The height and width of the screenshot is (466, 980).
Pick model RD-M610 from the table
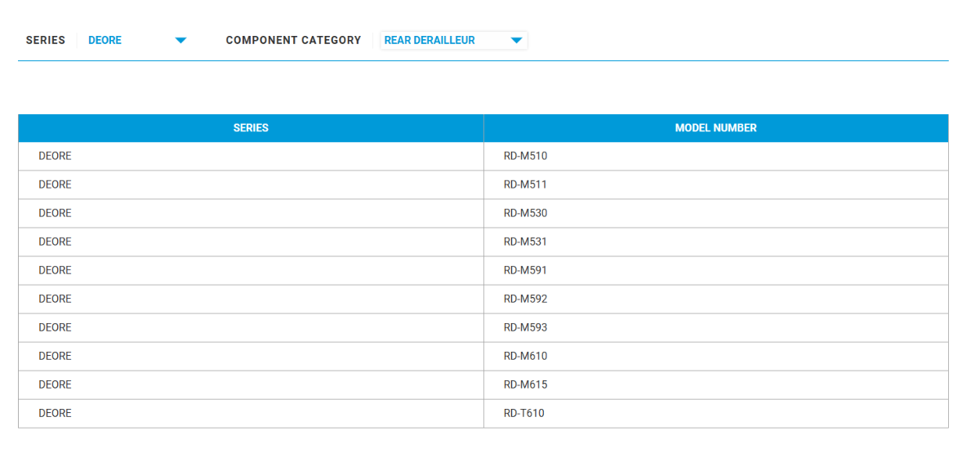[525, 356]
